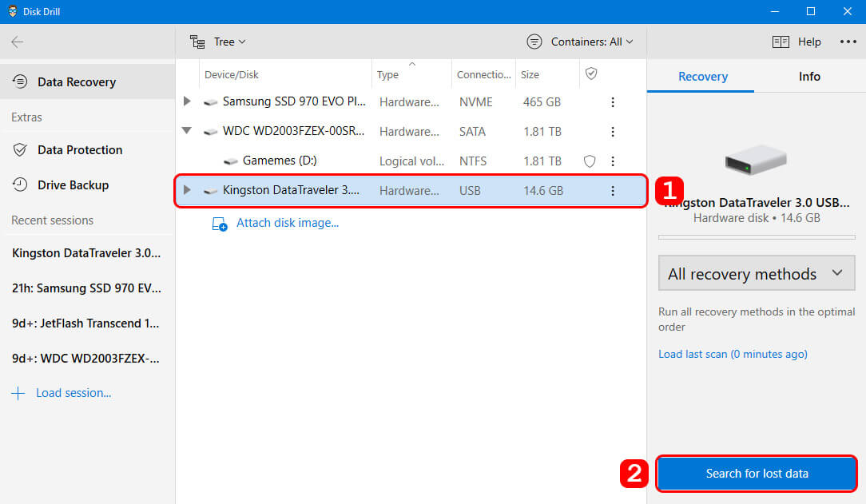Image resolution: width=866 pixels, height=504 pixels.
Task: Switch to the Info tab
Action: pos(809,77)
